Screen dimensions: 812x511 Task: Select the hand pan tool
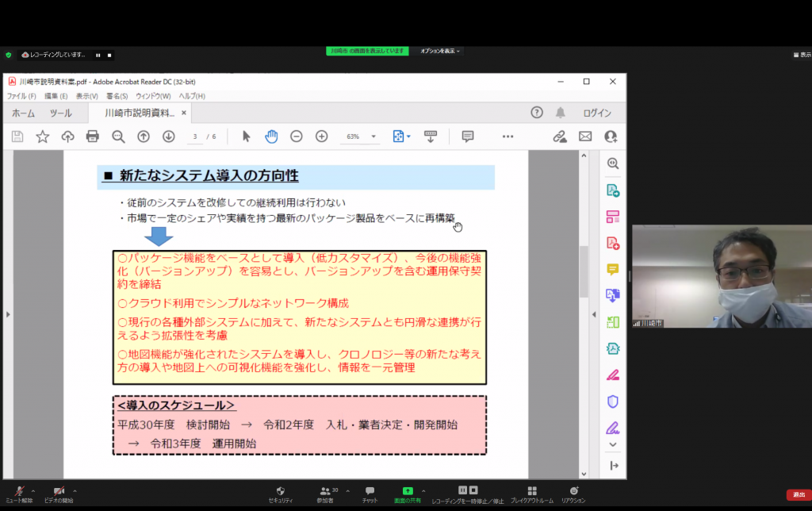point(271,136)
